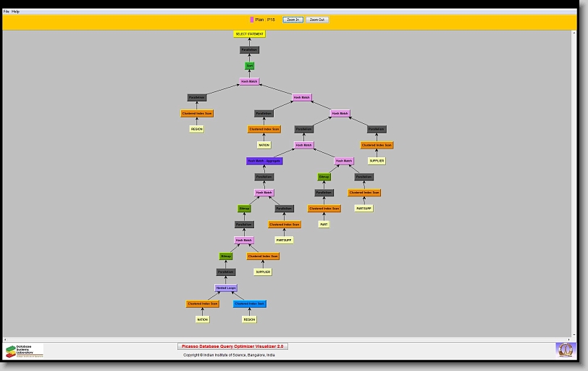
Task: Click the REGION table node under Clustered Index Seek
Action: pyautogui.click(x=249, y=320)
